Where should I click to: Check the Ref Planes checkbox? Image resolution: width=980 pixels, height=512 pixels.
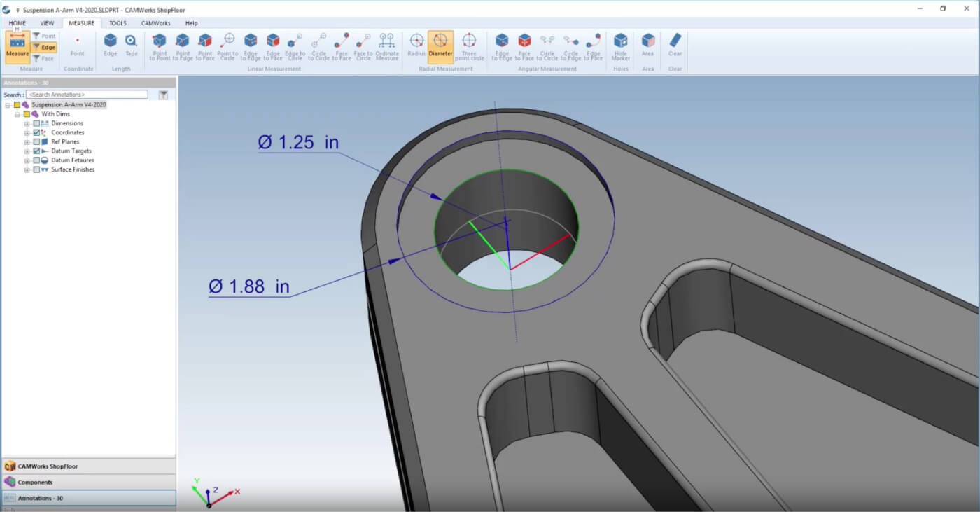(36, 141)
